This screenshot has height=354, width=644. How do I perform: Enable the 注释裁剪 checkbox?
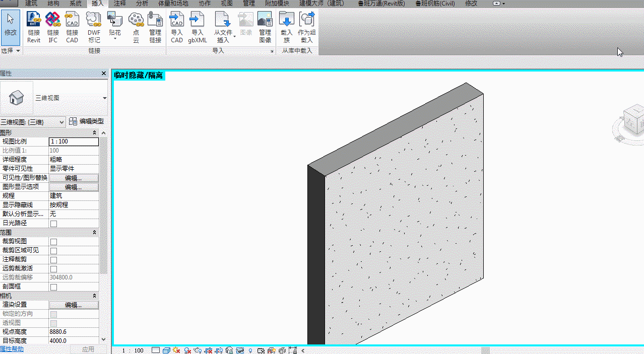point(53,260)
